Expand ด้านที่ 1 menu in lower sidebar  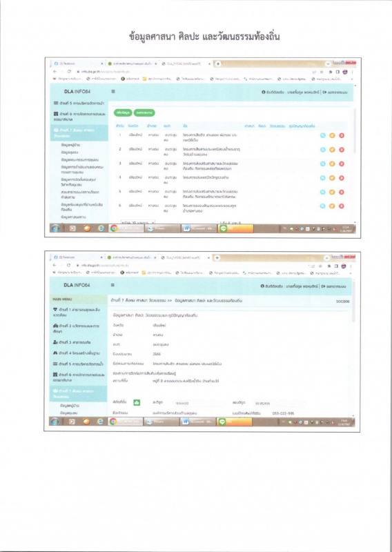click(79, 313)
